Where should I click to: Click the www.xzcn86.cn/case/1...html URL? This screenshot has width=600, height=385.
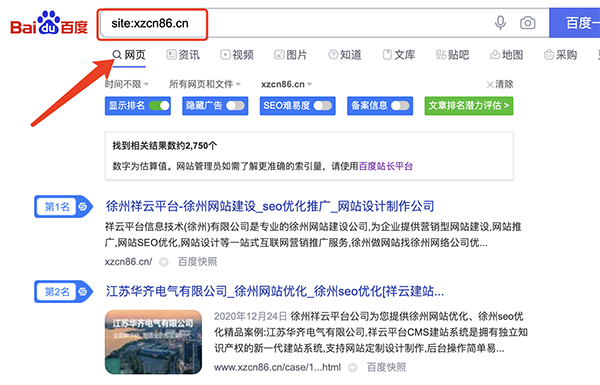pos(277,367)
